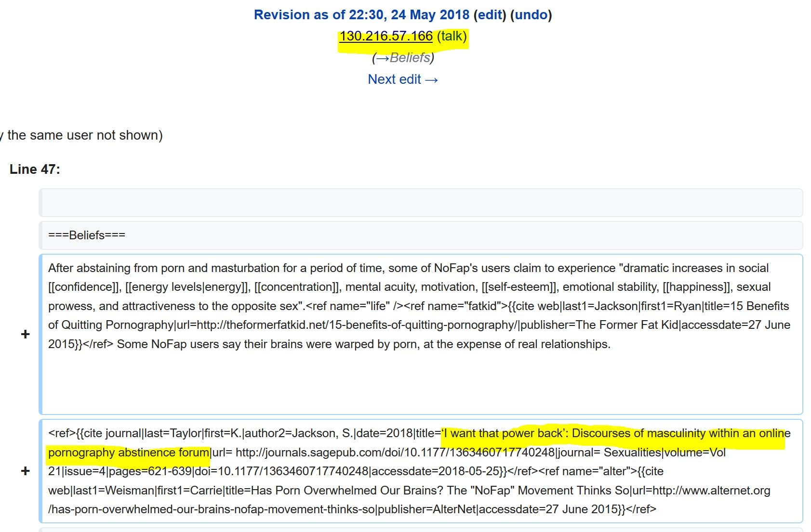The image size is (811, 532).
Task: Click the empty context row above Beliefs
Action: pyautogui.click(x=420, y=203)
